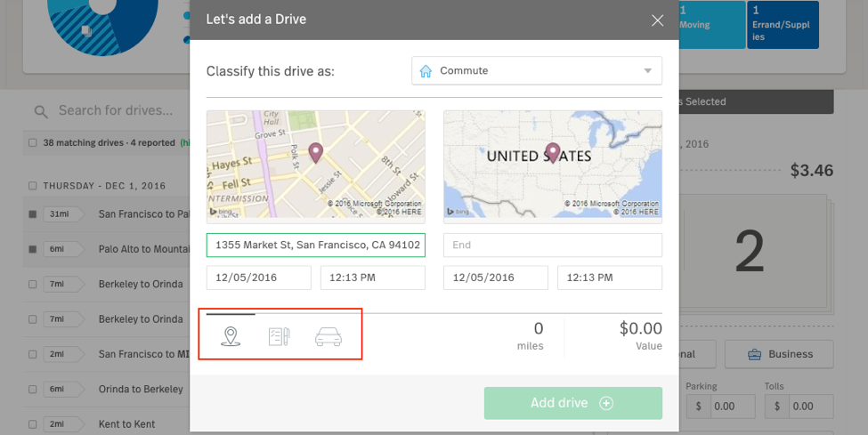Click the pin on the United States map
The image size is (868, 435).
click(x=553, y=153)
